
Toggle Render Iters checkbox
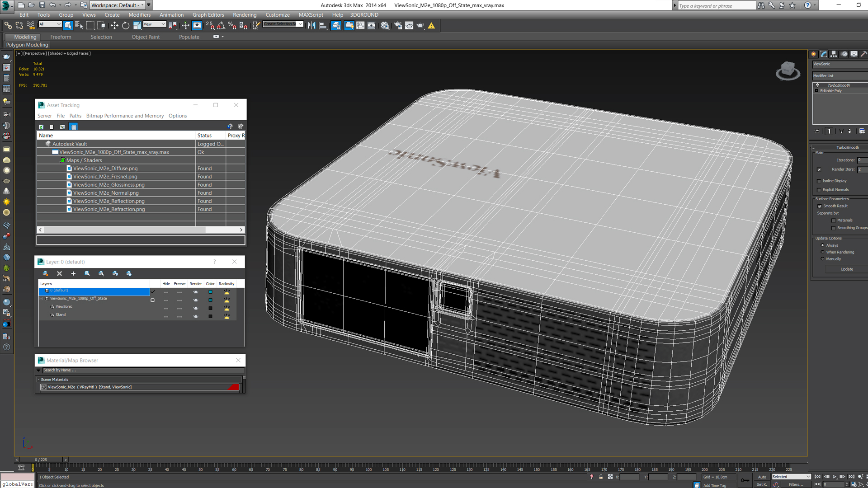pos(819,169)
